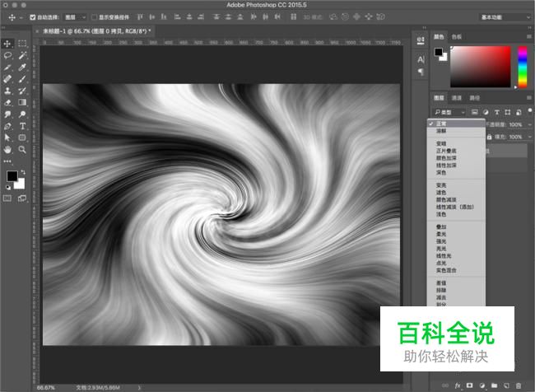Add new adjustment layer icon
The width and height of the screenshot is (535, 392).
pyautogui.click(x=482, y=385)
